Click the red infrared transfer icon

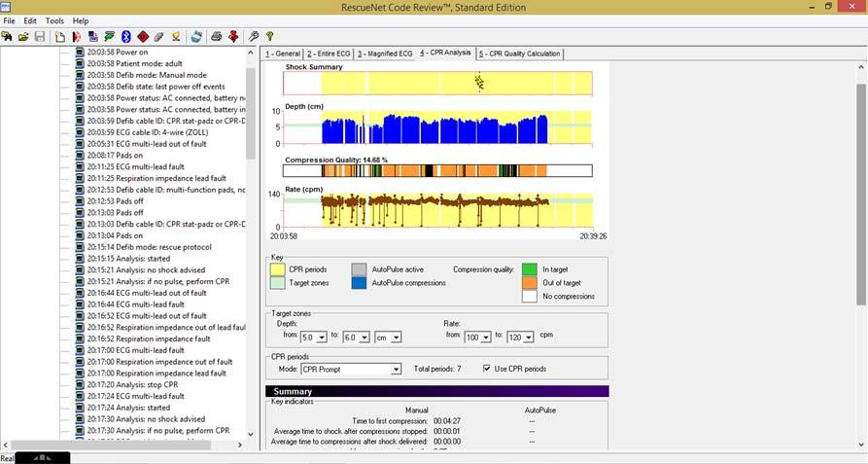[x=77, y=37]
